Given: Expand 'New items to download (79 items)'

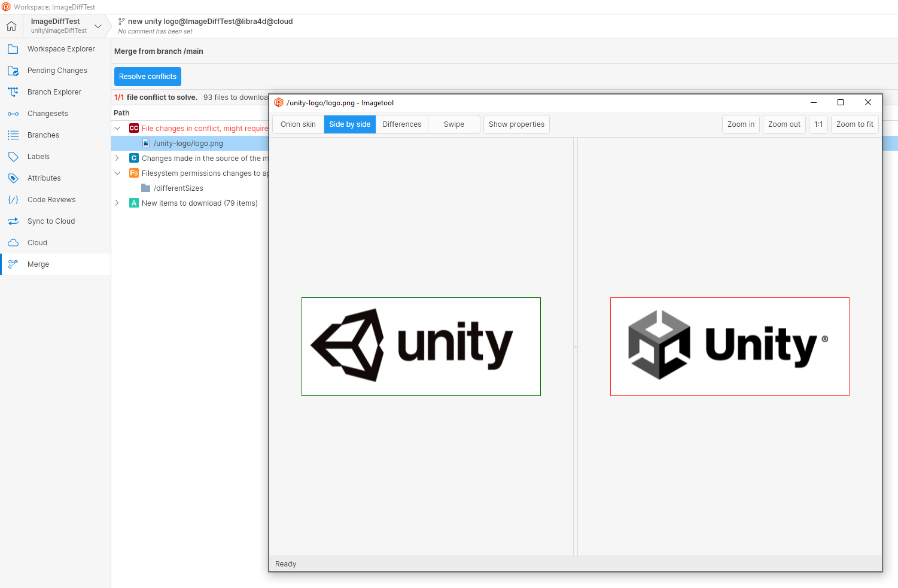Looking at the screenshot, I should tap(117, 203).
